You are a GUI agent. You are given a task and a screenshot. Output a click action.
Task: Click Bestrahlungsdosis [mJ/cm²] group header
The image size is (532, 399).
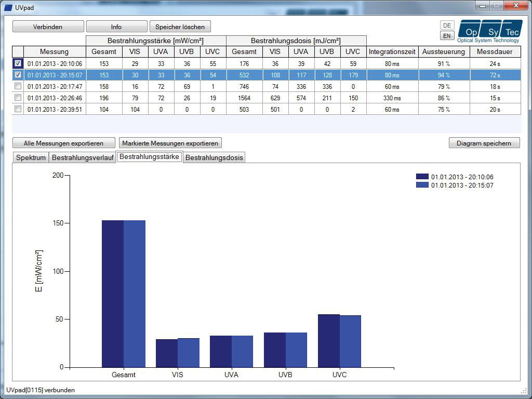(296, 41)
